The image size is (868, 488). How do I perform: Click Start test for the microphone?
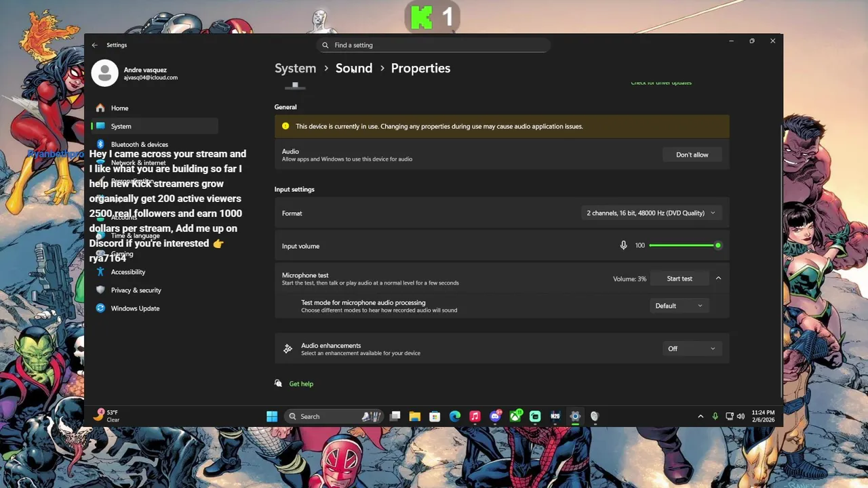(679, 279)
